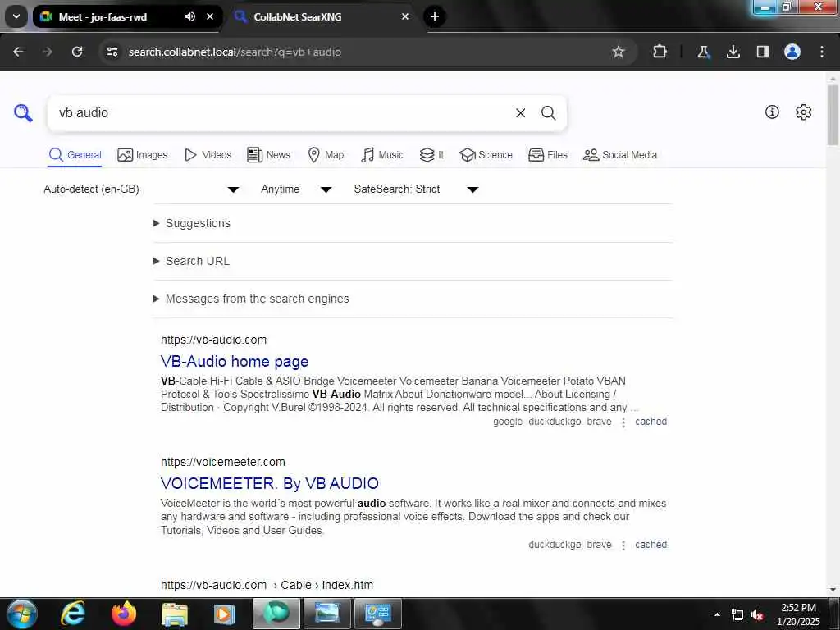Open the VB-Audio home page result
The width and height of the screenshot is (840, 630).
(235, 361)
